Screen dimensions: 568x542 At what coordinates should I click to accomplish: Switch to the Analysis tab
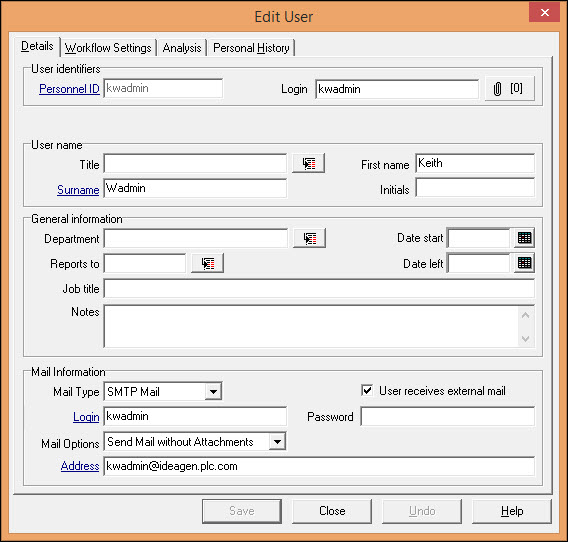click(x=182, y=48)
